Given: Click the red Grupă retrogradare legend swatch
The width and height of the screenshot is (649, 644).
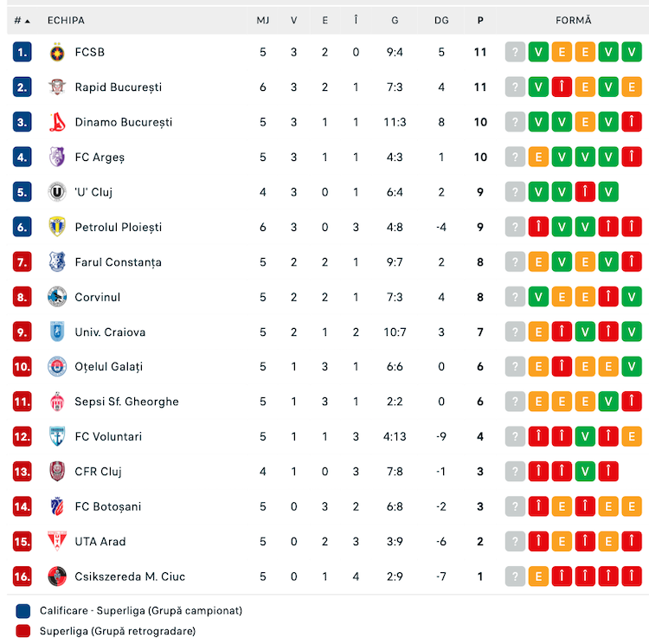Looking at the screenshot, I should pos(23,631).
